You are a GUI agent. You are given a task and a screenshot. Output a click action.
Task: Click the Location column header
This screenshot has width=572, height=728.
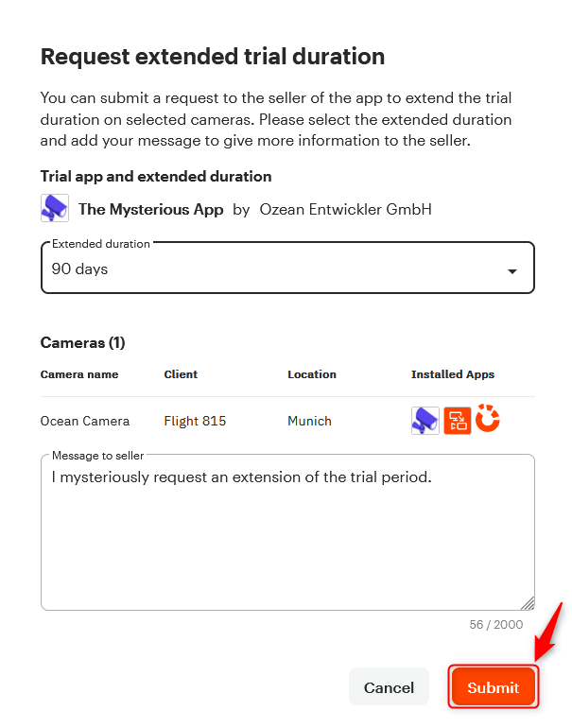[312, 374]
